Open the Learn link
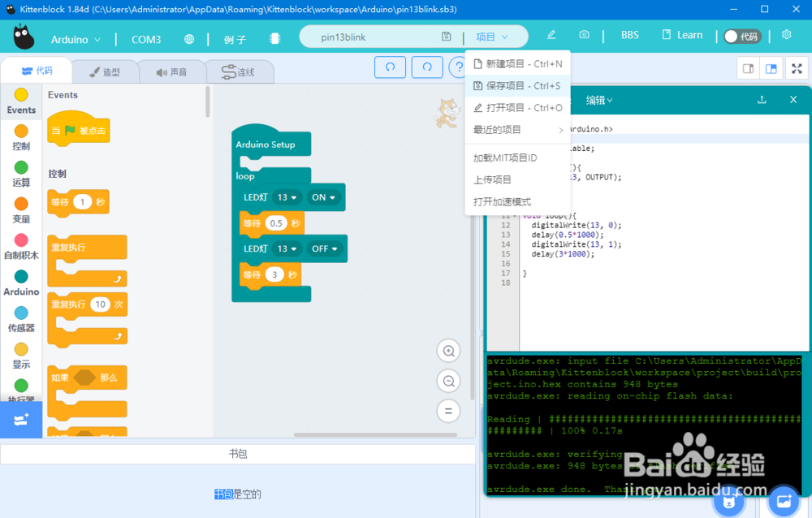Image resolution: width=812 pixels, height=518 pixels. tap(682, 35)
